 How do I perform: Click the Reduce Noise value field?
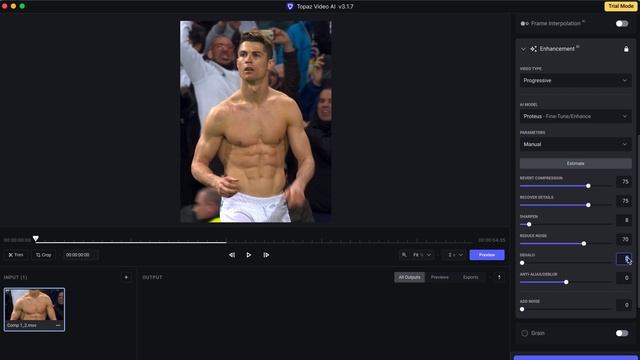[x=624, y=240]
